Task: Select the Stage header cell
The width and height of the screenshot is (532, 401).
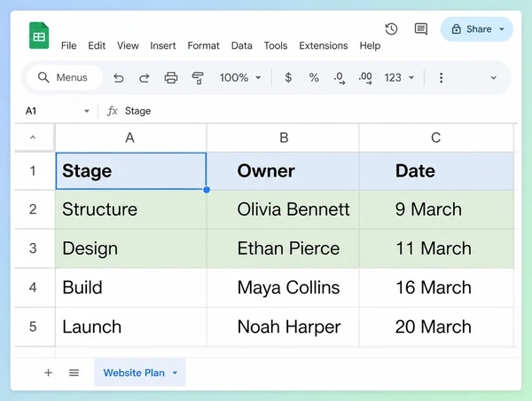Action: click(131, 171)
